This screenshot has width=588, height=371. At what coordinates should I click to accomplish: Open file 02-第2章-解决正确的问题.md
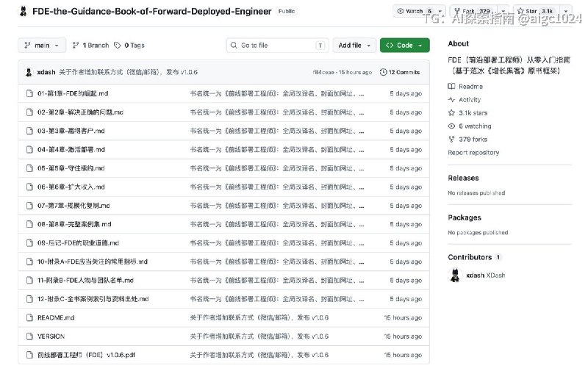click(x=80, y=112)
